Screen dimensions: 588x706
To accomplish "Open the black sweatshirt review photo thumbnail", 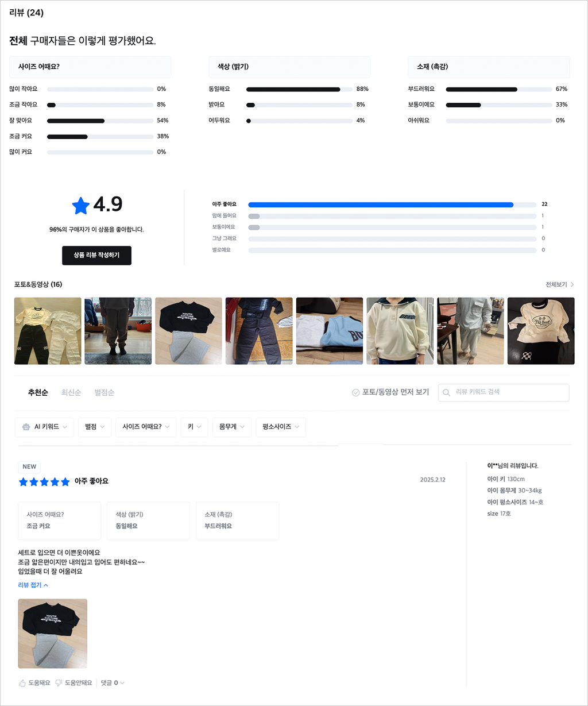I will [53, 634].
